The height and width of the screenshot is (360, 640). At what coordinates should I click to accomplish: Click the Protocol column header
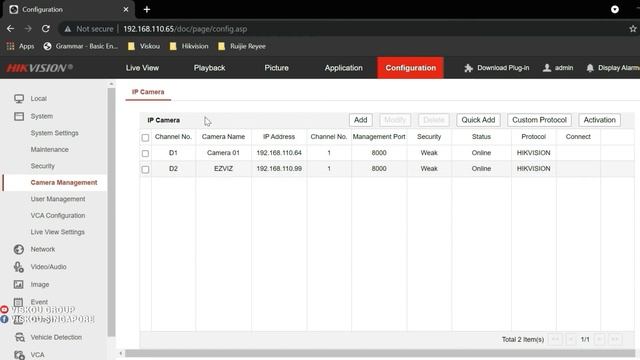pyautogui.click(x=533, y=137)
